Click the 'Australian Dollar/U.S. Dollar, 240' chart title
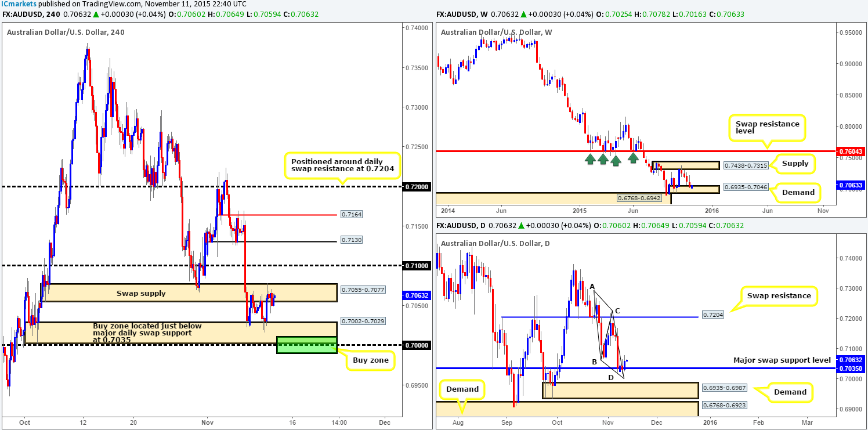Screen dimensions: 868x430 click(x=66, y=32)
